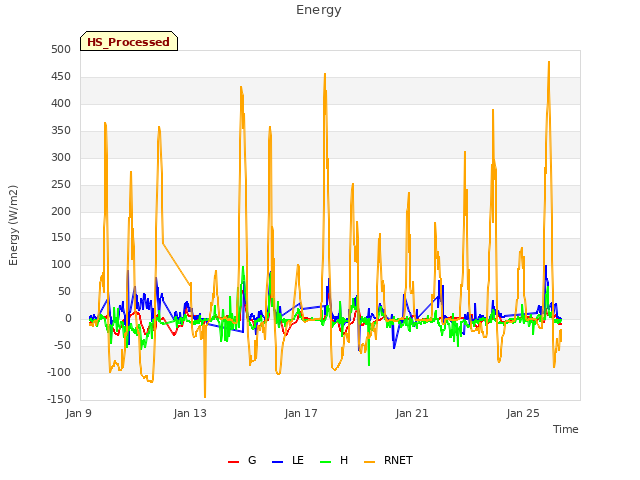Click the -100 y-axis value

(x=59, y=372)
